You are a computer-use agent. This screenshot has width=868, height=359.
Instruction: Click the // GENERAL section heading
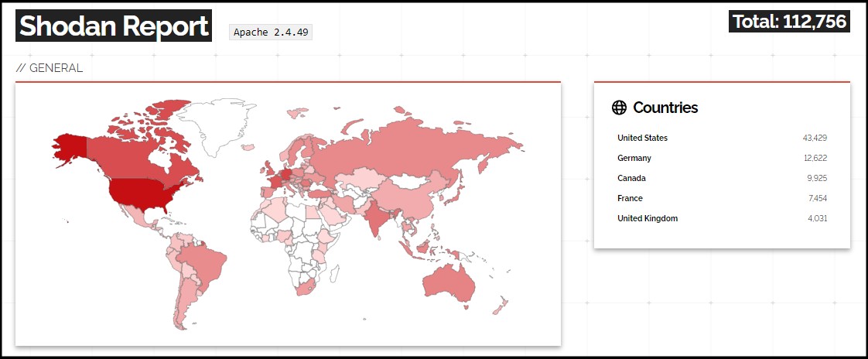click(x=50, y=68)
